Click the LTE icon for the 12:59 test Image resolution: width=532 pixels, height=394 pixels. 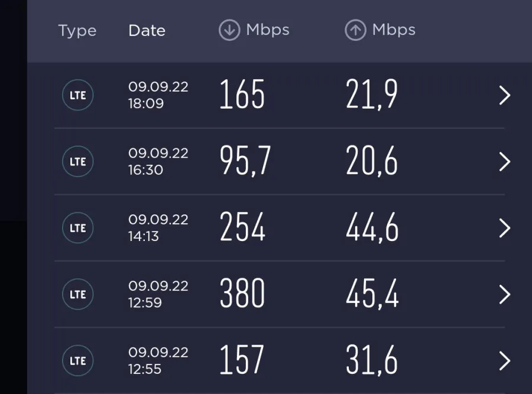pos(77,294)
